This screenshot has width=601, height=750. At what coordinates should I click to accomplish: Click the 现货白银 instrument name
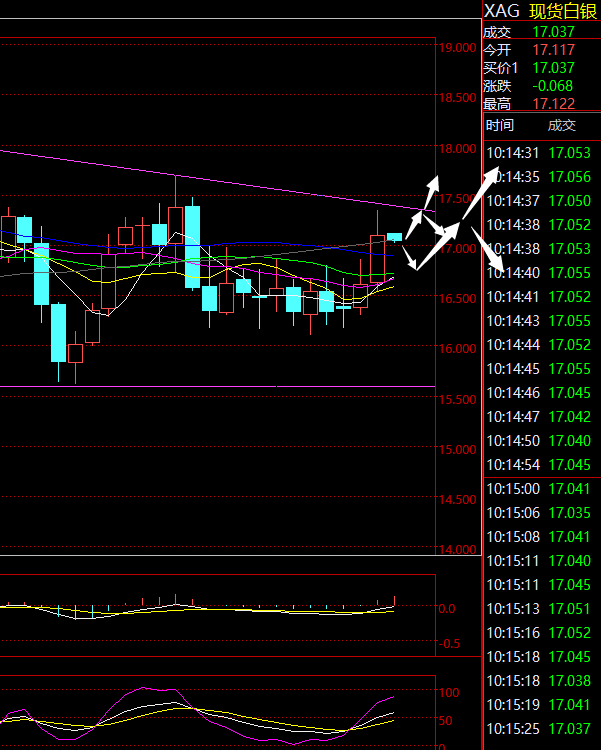[x=563, y=11]
